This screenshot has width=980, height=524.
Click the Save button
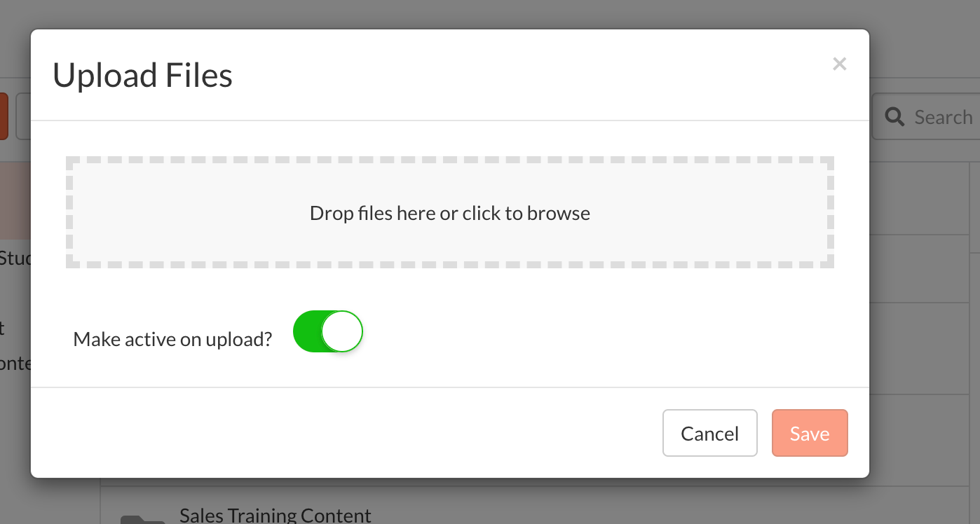[810, 433]
